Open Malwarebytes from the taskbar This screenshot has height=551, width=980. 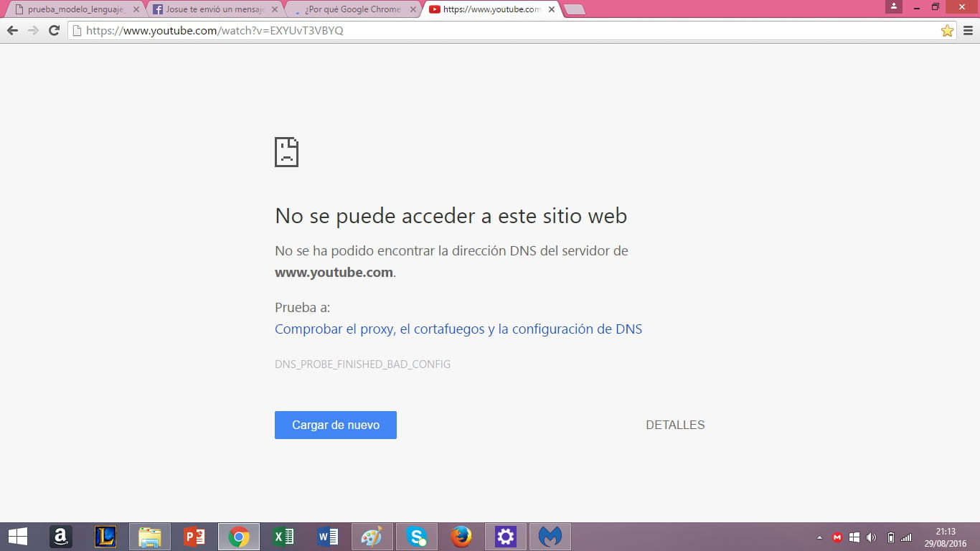pyautogui.click(x=550, y=537)
